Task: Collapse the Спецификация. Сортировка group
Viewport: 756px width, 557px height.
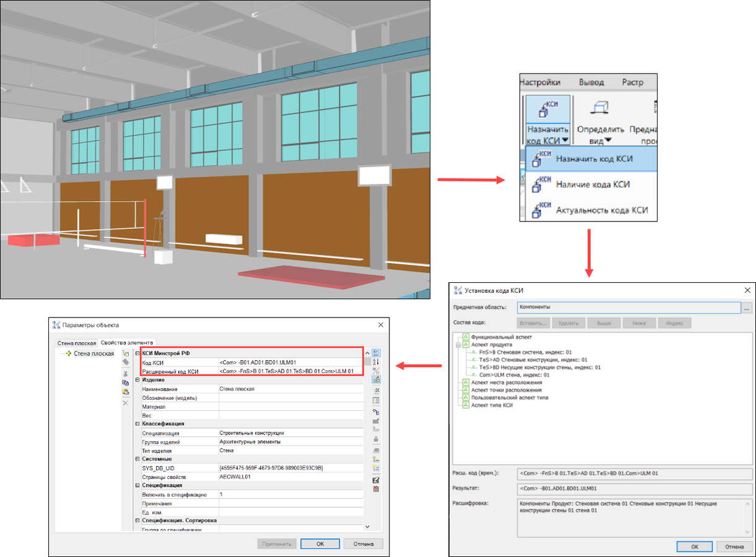Action: point(137,520)
